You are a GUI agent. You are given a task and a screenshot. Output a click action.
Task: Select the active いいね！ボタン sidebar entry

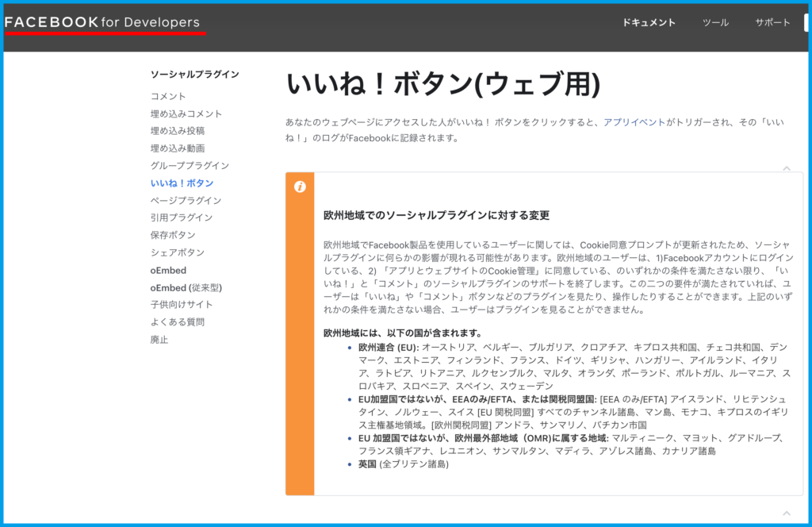coord(182,183)
